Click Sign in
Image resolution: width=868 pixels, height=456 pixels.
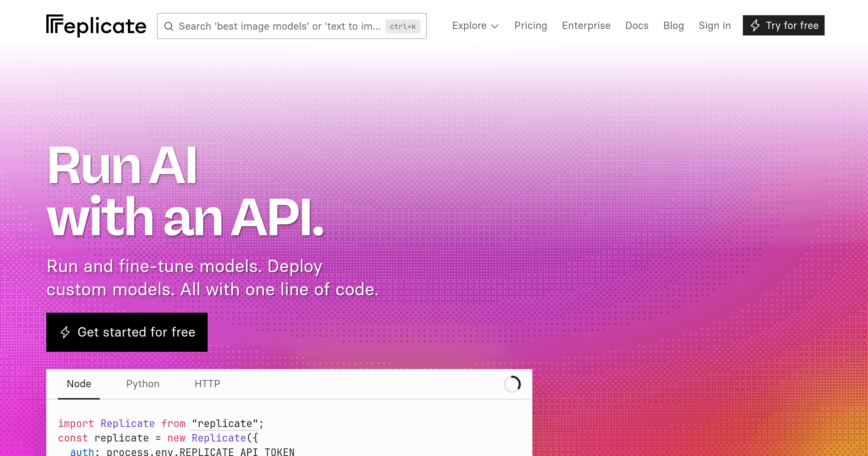[715, 26]
